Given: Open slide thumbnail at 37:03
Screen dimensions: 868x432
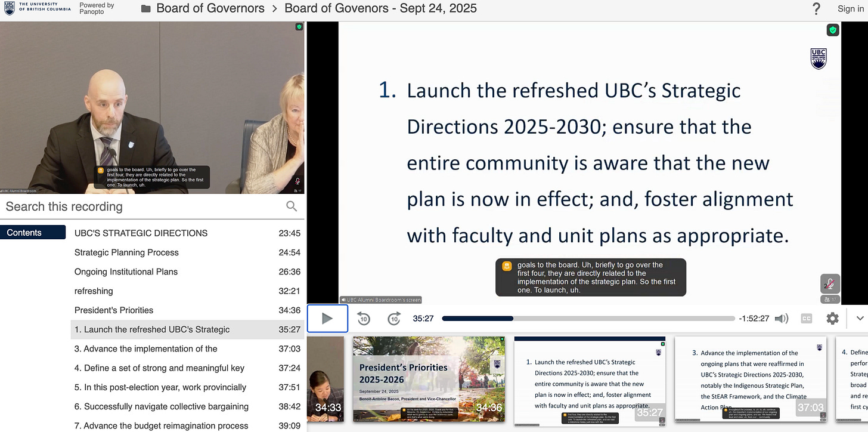Looking at the screenshot, I should pyautogui.click(x=751, y=379).
